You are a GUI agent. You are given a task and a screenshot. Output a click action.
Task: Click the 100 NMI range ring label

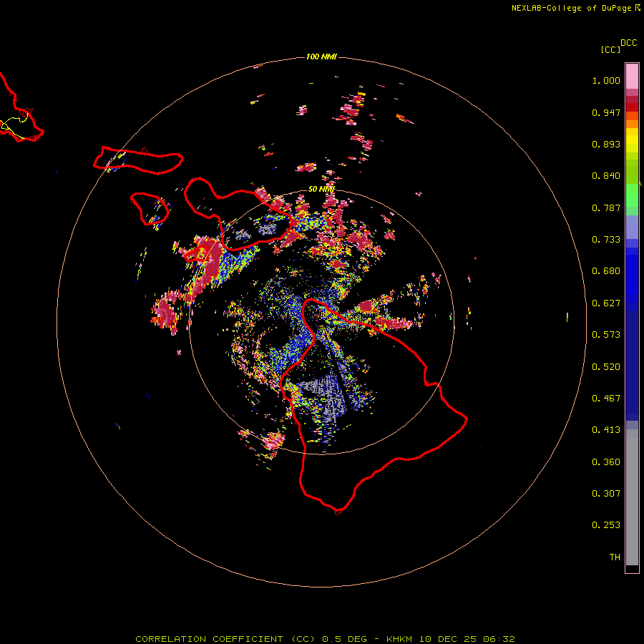click(321, 57)
